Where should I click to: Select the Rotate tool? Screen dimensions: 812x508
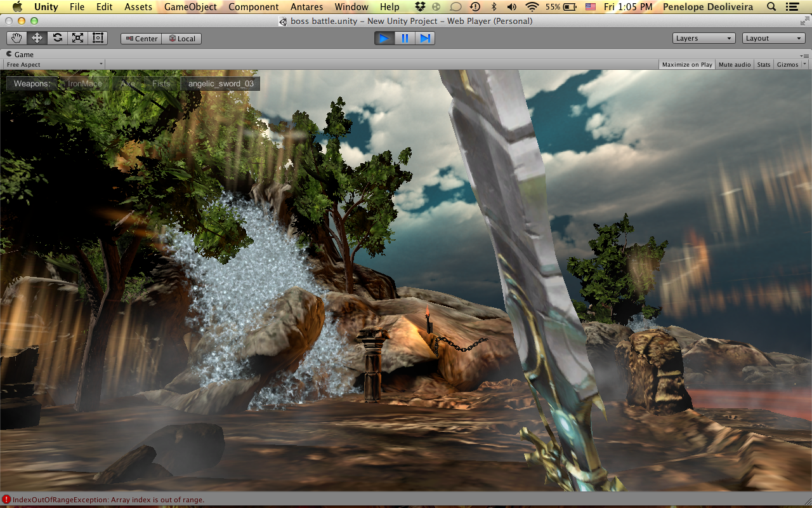pyautogui.click(x=58, y=38)
